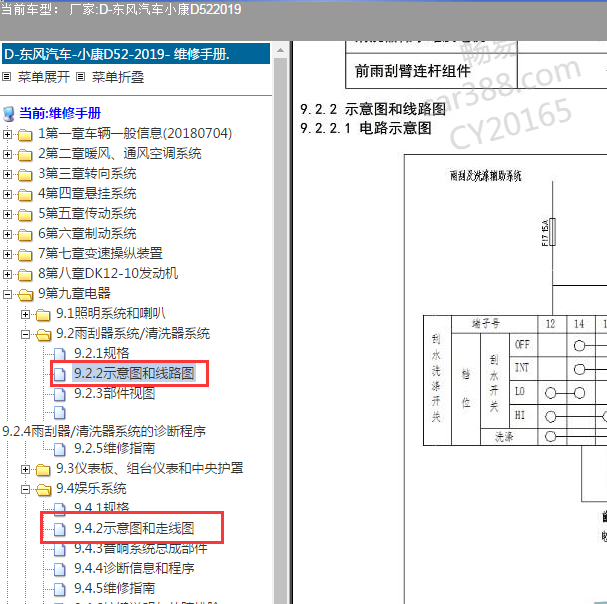Open 9.4.4诊断信息和程序 page
This screenshot has width=607, height=604.
134,568
